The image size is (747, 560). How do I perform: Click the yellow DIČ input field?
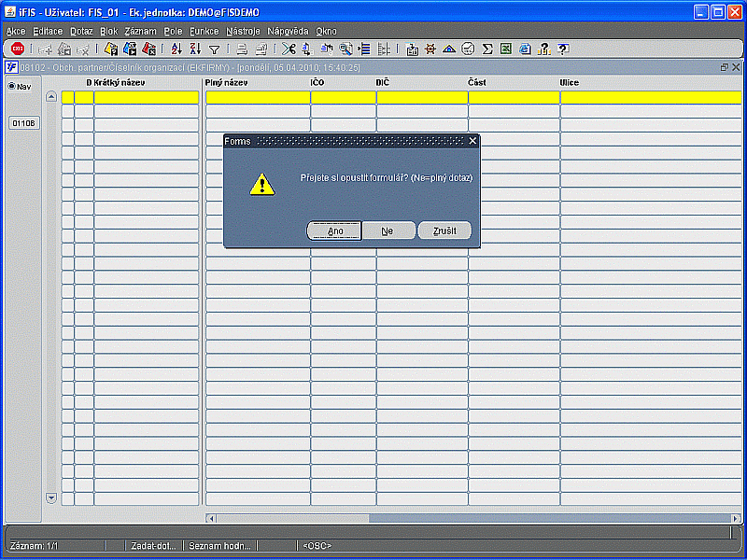tap(422, 97)
